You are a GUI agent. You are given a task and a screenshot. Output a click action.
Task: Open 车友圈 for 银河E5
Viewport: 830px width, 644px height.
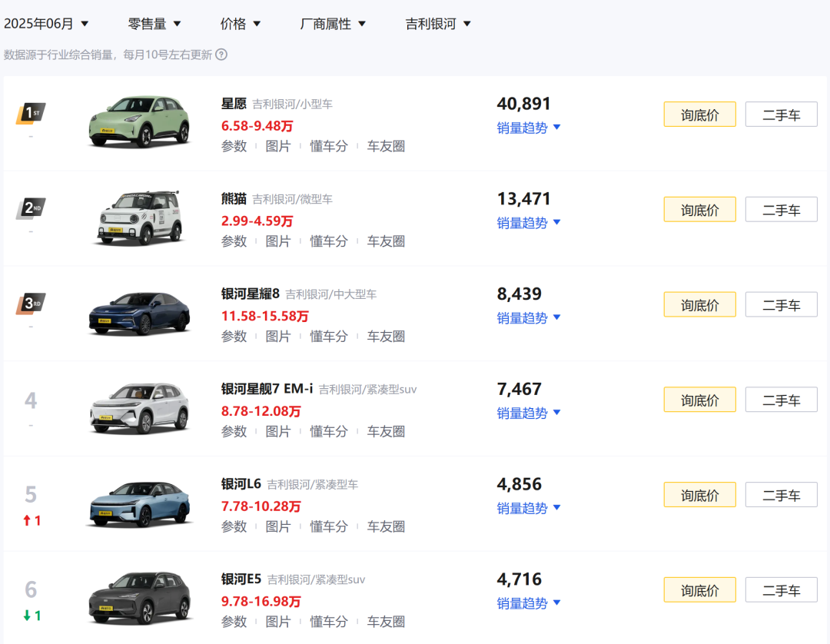pos(386,622)
